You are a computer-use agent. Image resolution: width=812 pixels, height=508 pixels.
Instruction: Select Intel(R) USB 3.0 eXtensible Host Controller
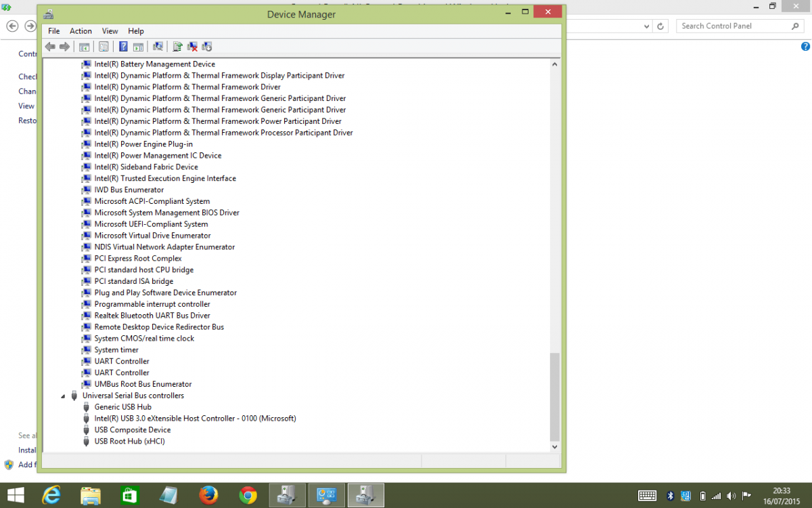(195, 419)
